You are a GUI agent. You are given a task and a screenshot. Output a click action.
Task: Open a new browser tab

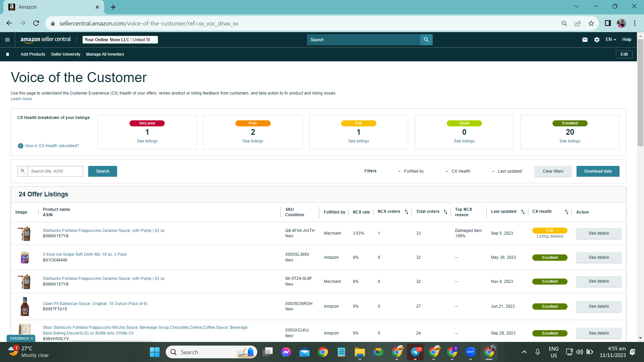[113, 7]
